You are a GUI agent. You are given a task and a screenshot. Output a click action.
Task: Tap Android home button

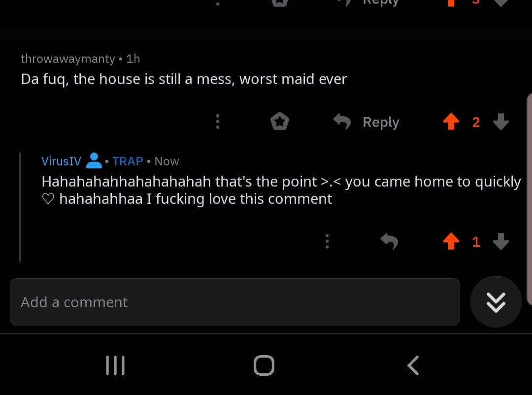point(264,365)
